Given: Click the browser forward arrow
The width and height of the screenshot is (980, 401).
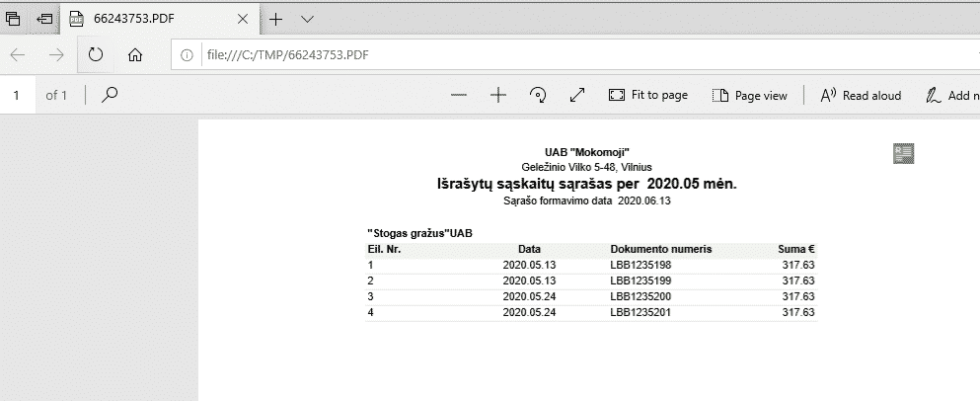Looking at the screenshot, I should click(x=56, y=54).
